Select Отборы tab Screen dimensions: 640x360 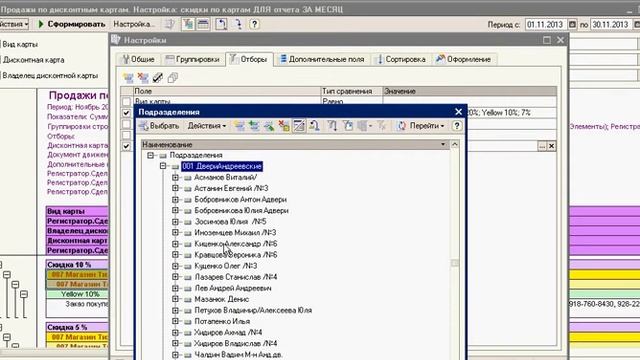click(249, 60)
